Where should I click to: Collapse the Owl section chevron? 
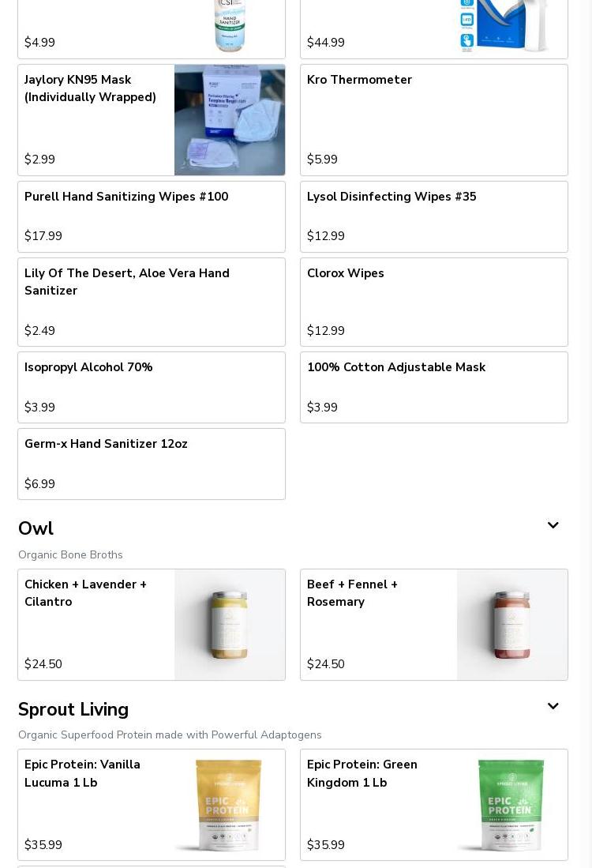pos(553,526)
